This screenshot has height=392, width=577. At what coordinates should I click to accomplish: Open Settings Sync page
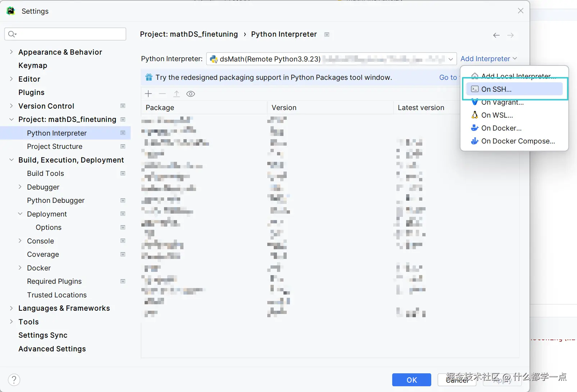click(x=43, y=335)
